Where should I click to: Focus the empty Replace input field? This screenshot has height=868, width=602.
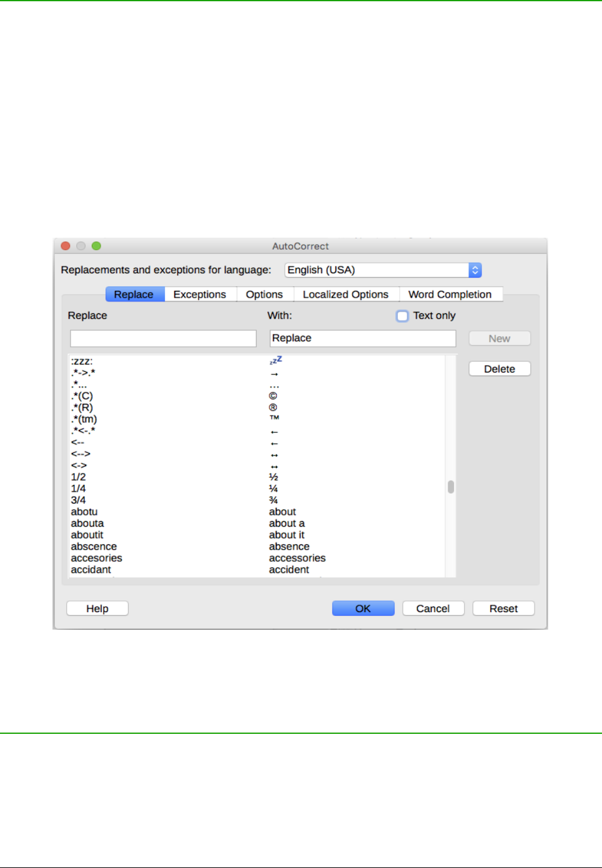[x=163, y=338]
